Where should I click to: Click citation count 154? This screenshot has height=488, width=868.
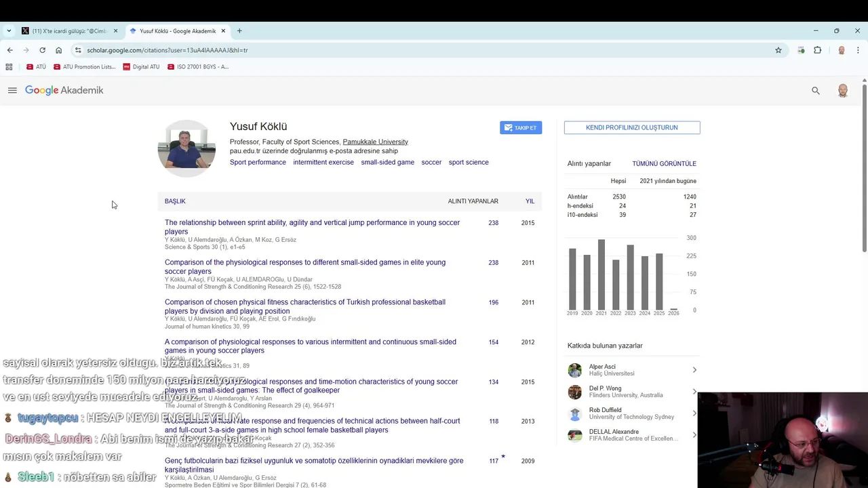point(493,342)
